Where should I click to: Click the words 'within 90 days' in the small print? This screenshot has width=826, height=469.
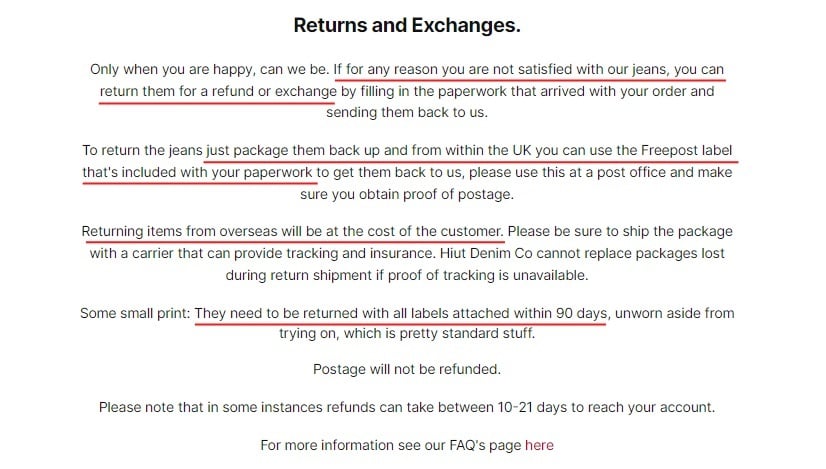coord(560,314)
